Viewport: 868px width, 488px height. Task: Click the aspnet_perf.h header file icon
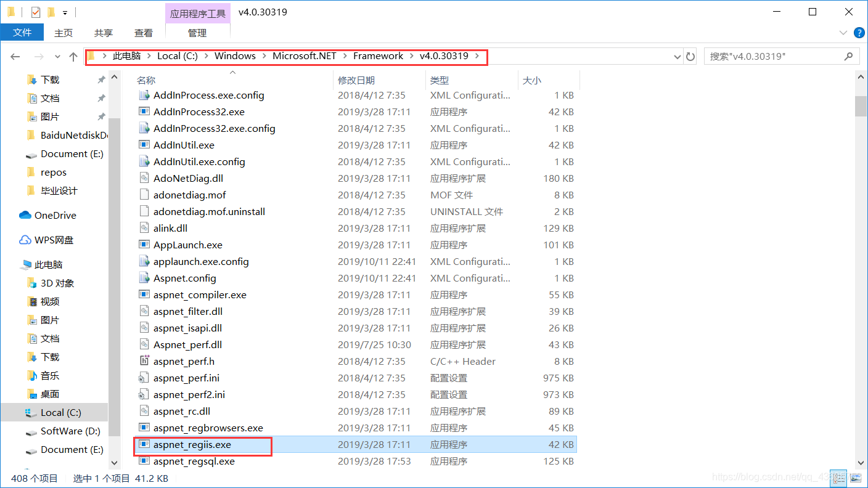point(144,361)
